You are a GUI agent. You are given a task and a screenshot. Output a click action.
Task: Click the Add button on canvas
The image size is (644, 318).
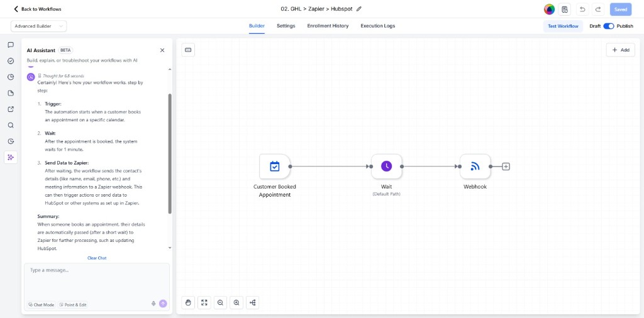coord(621,50)
